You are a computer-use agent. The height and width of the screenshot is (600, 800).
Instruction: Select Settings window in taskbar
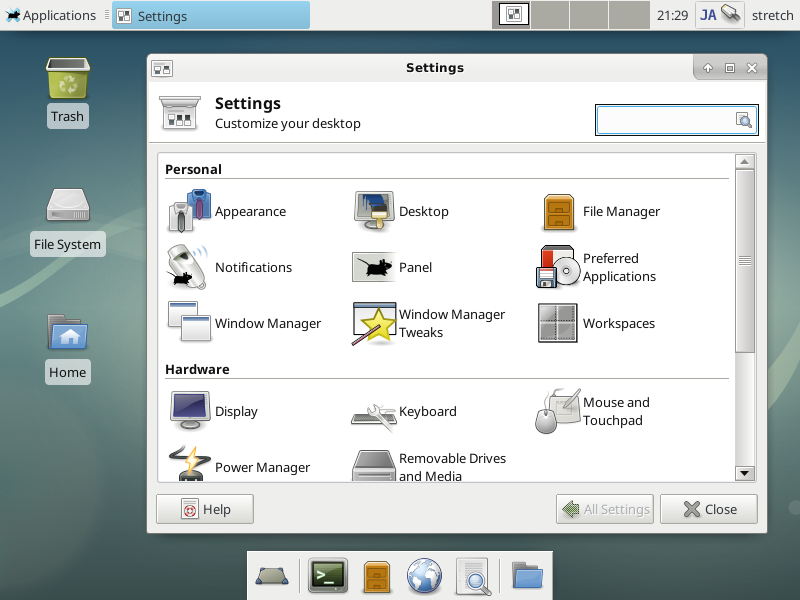tap(210, 15)
